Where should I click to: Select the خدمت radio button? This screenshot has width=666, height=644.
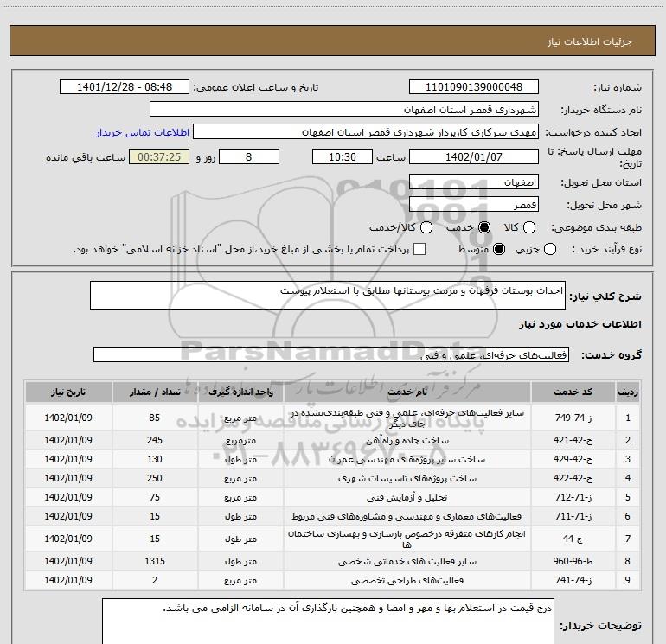point(483,227)
